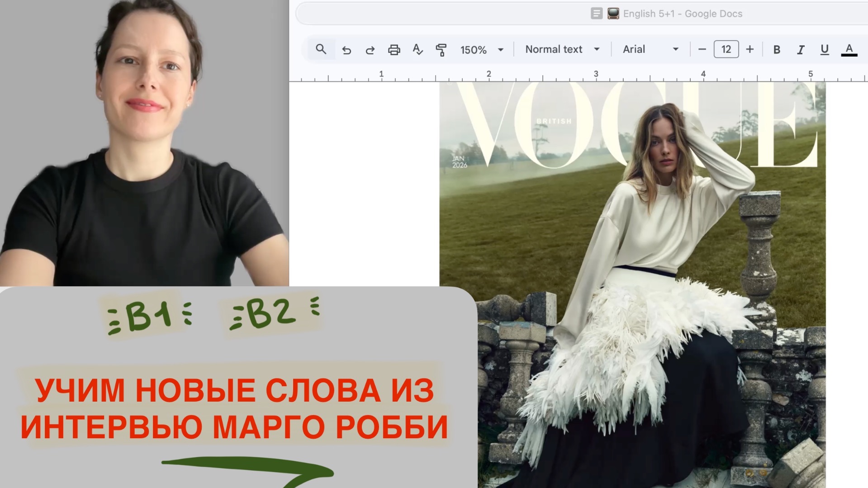Click the Google Docs page icon in address bar
Screen dimensions: 868x488
click(x=597, y=14)
